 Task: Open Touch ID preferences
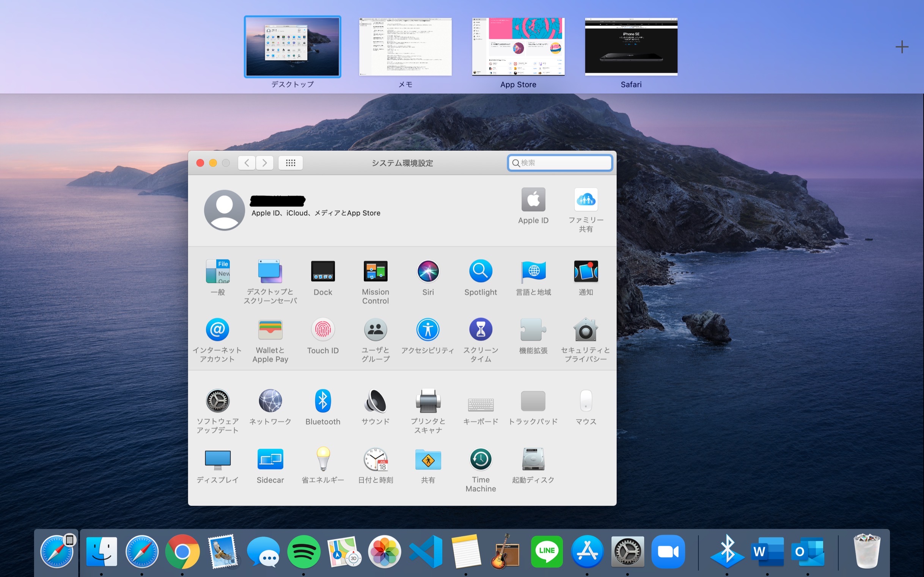pos(323,329)
